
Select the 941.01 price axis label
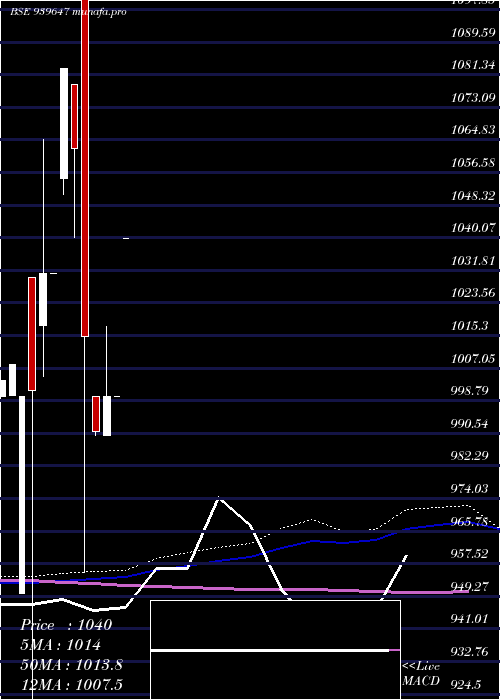[x=470, y=619]
